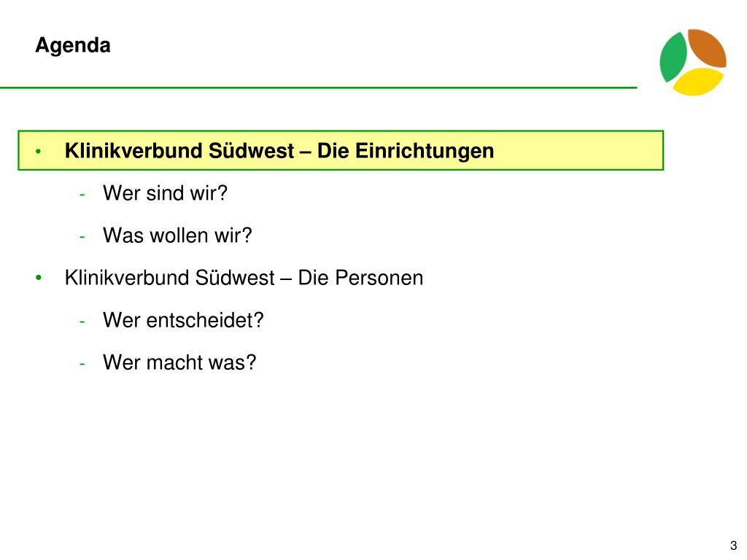747x560 pixels.
Task: Click the yellow highlight box border
Action: point(341,131)
